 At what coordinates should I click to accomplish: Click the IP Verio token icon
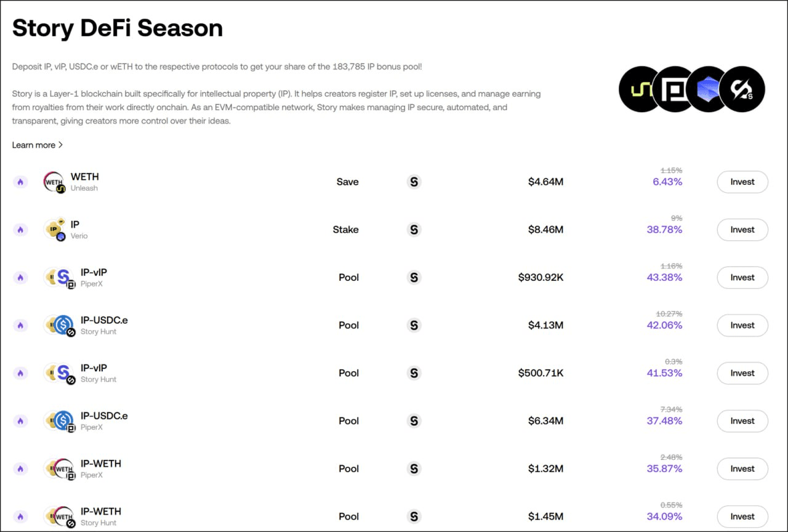point(54,230)
